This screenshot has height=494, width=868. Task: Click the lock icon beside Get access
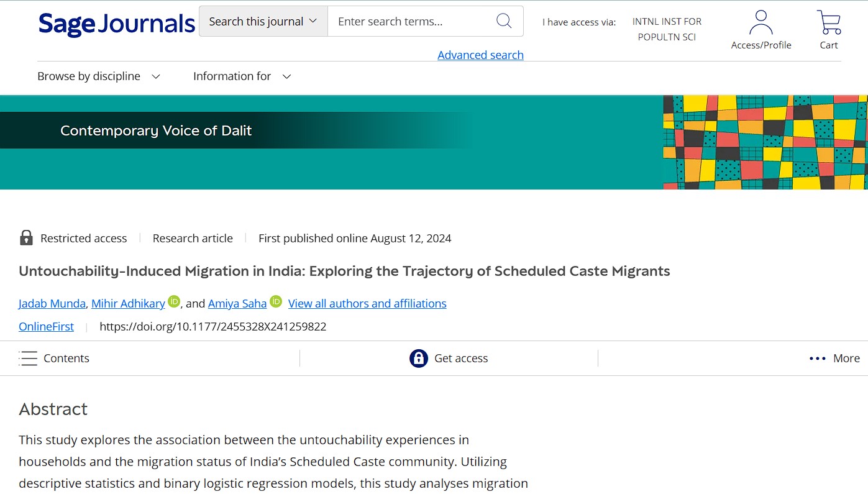click(x=419, y=358)
